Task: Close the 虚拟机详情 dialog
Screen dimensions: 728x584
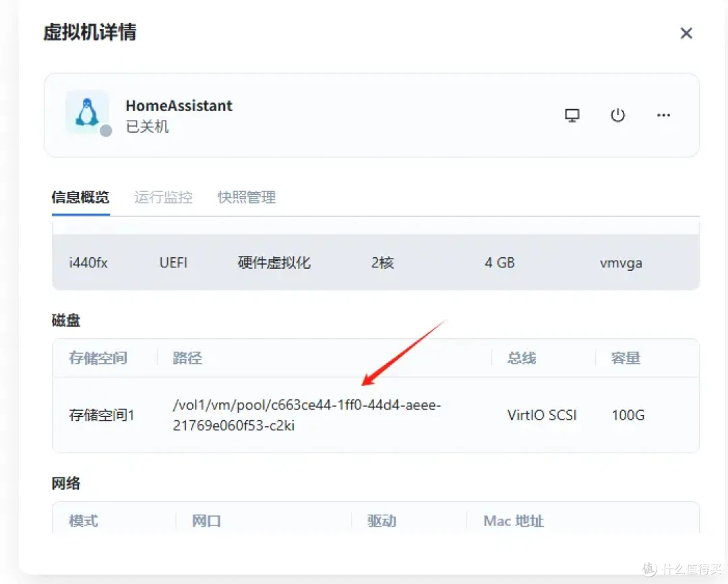Action: pyautogui.click(x=686, y=33)
